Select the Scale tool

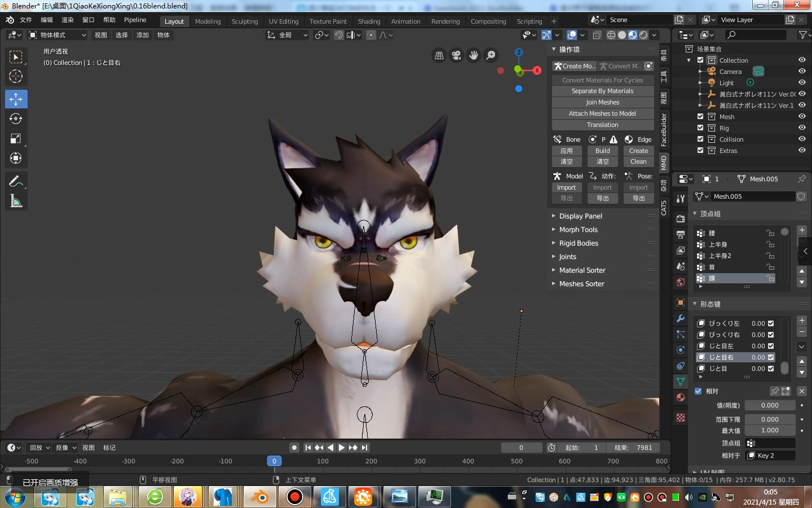pyautogui.click(x=16, y=139)
